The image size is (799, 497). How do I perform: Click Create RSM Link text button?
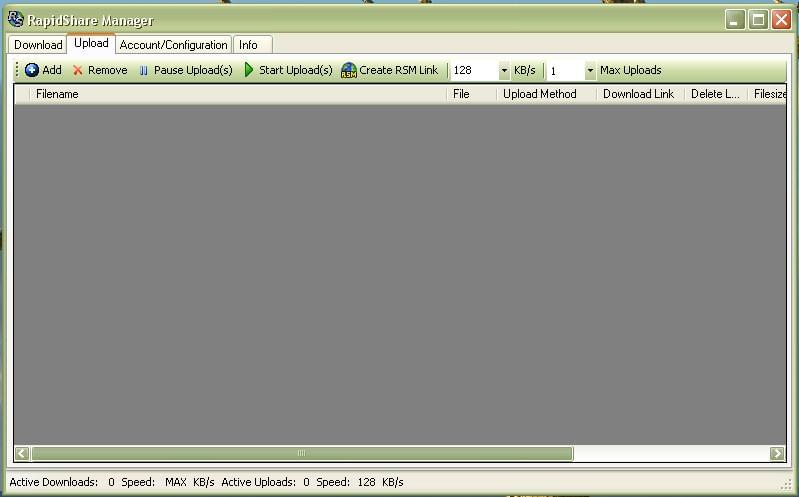coord(398,70)
